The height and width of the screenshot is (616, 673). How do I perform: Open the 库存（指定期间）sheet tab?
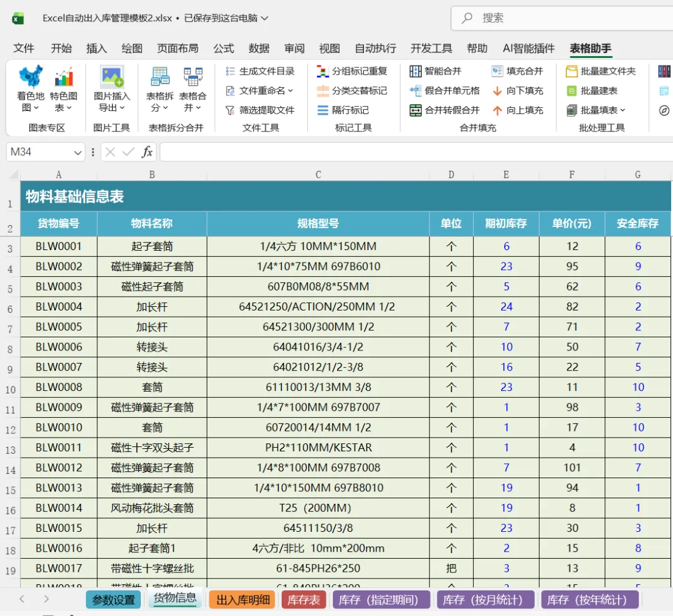click(381, 600)
